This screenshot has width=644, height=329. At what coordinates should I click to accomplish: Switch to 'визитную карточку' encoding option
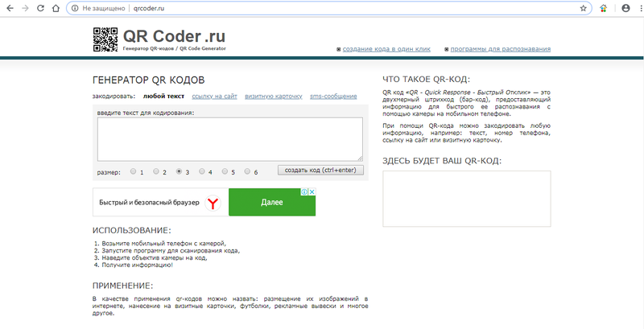pyautogui.click(x=274, y=97)
